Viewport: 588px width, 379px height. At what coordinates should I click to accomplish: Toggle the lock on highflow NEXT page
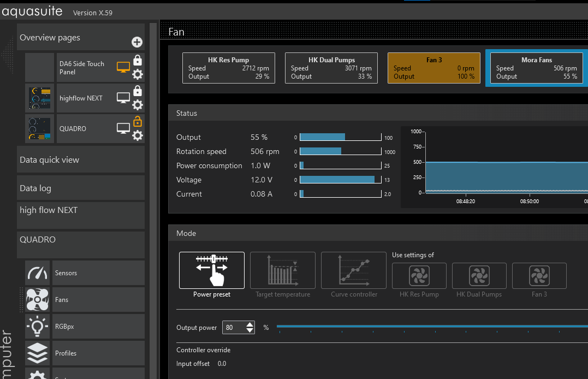(x=138, y=91)
